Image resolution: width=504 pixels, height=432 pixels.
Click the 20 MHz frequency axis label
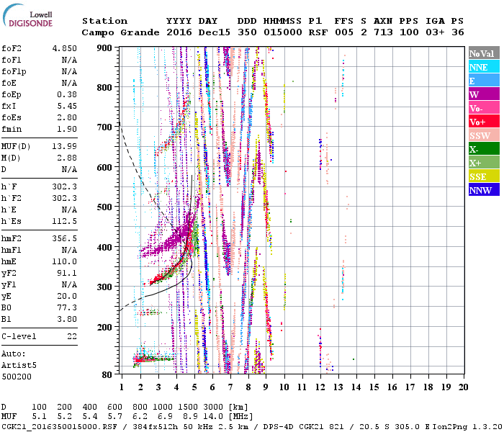(x=463, y=387)
